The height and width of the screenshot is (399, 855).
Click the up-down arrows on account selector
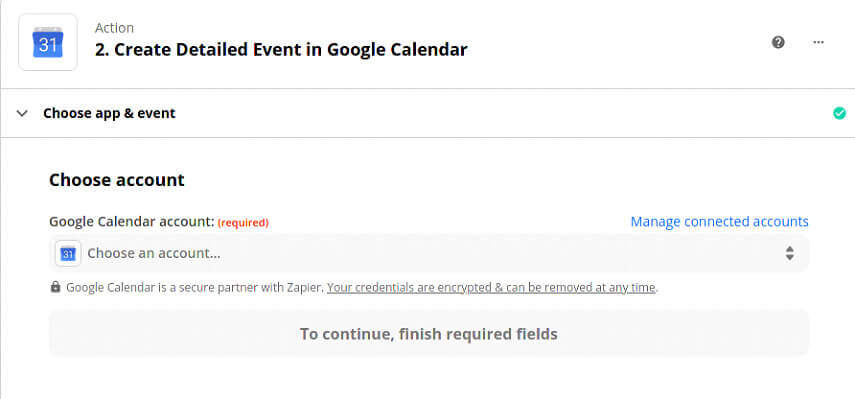coord(790,253)
